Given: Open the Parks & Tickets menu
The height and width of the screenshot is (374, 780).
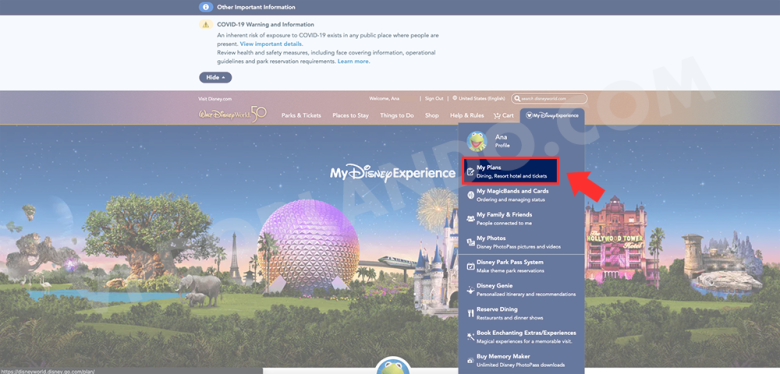Looking at the screenshot, I should coord(301,115).
